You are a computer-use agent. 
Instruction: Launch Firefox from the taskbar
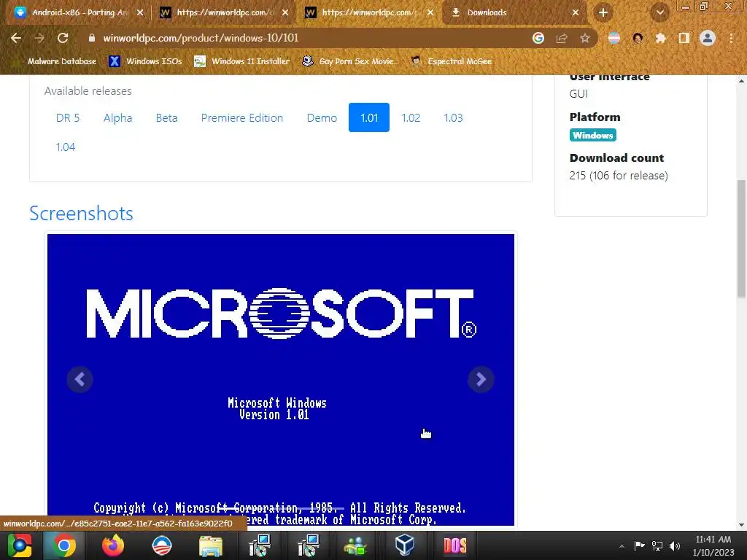coord(113,545)
